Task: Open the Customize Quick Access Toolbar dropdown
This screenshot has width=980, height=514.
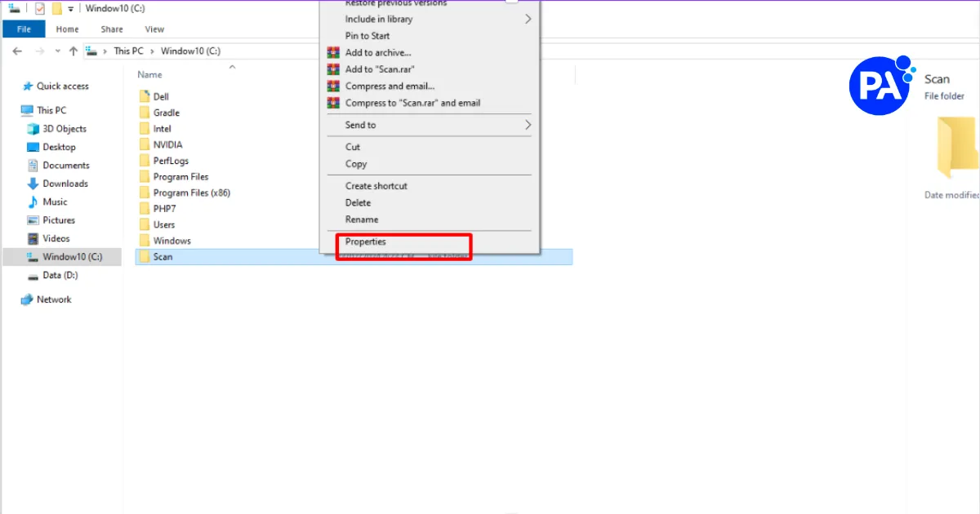Action: click(x=71, y=8)
